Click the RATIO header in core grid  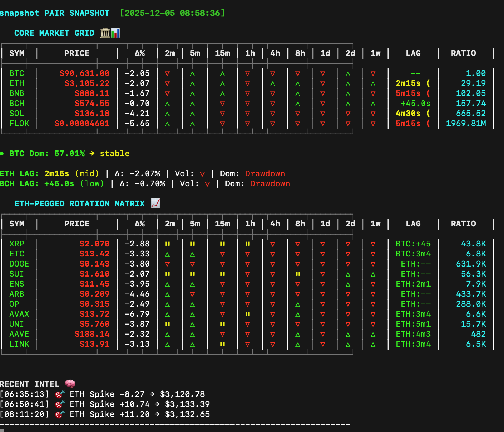(x=463, y=53)
